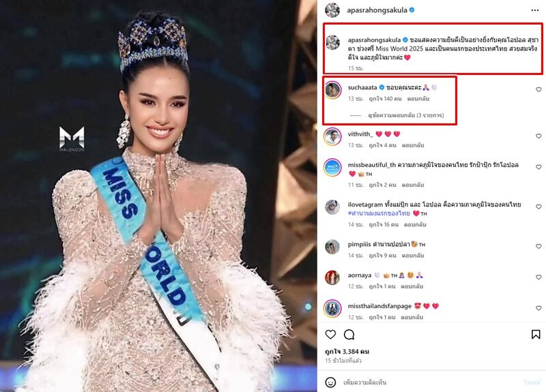Open emoji picker in comment box

pos(330,382)
